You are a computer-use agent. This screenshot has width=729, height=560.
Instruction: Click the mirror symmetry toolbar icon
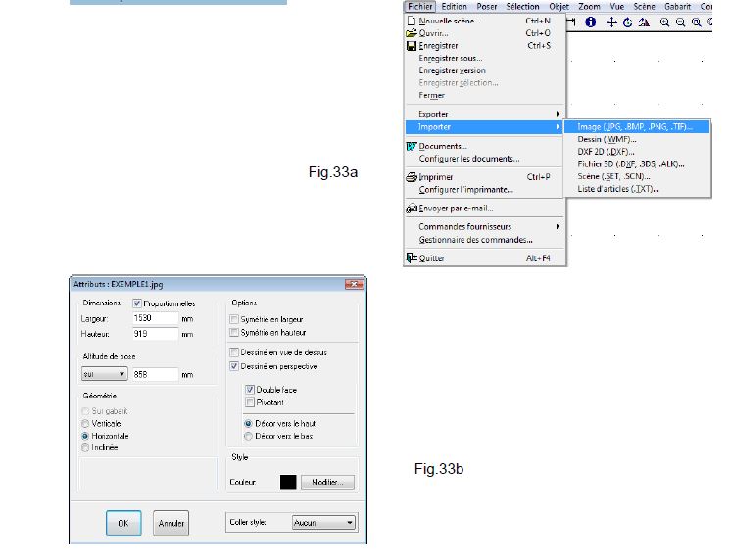tap(643, 22)
